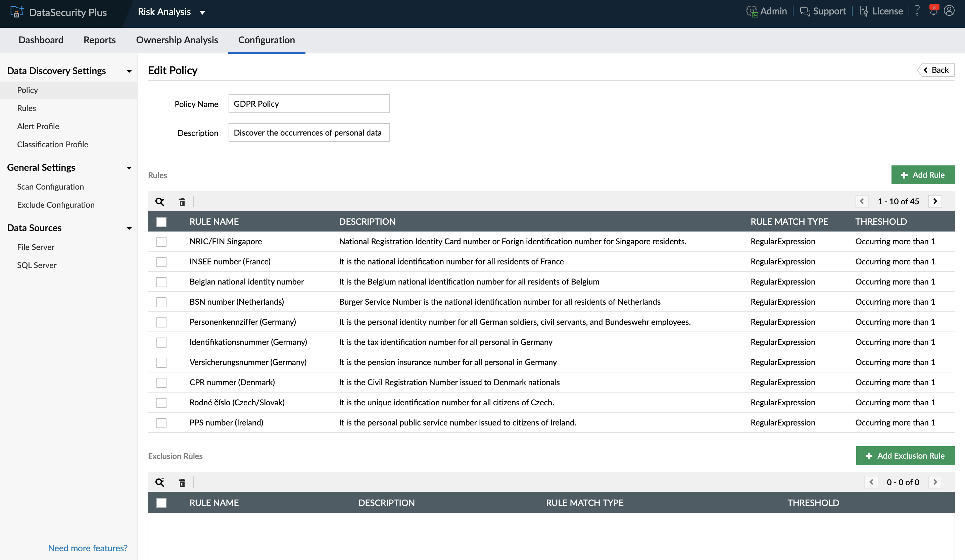Open the Reports tab
This screenshot has width=965, height=560.
click(100, 40)
